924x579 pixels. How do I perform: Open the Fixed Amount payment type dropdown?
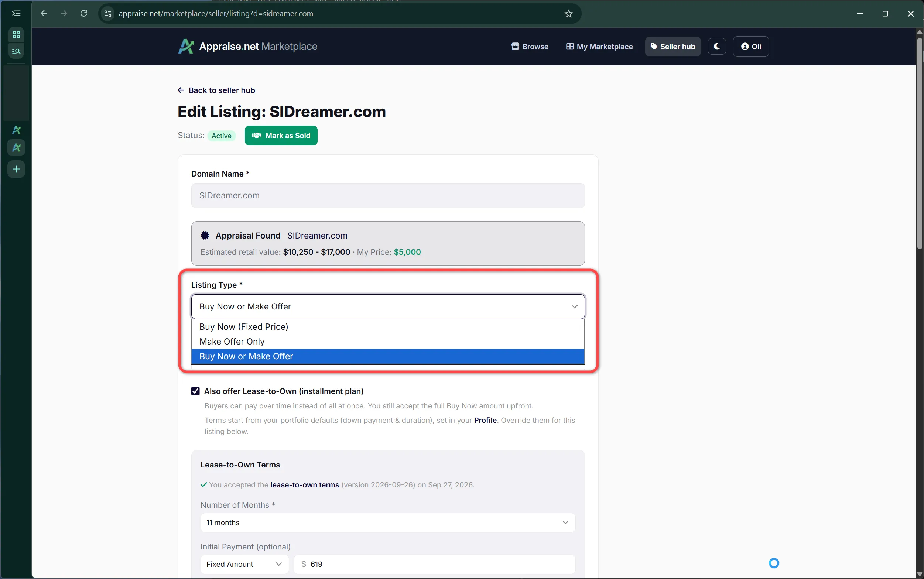tap(244, 564)
